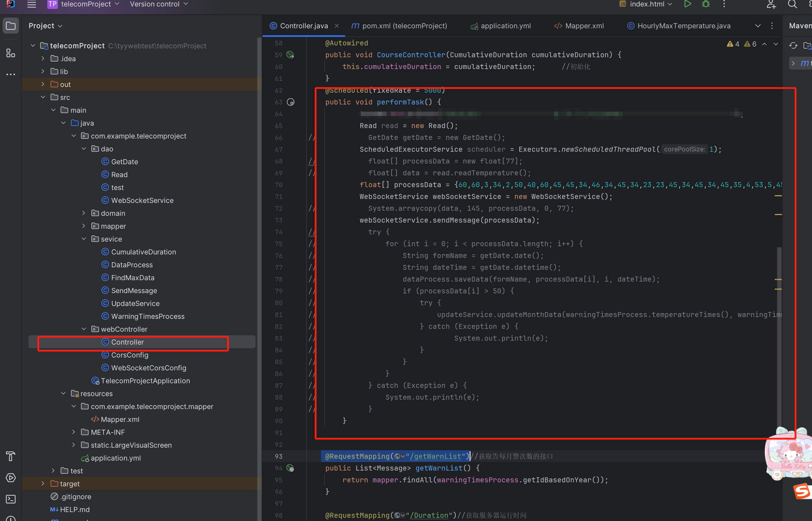Expand the domain package
Image resolution: width=812 pixels, height=521 pixels.
pyautogui.click(x=83, y=213)
